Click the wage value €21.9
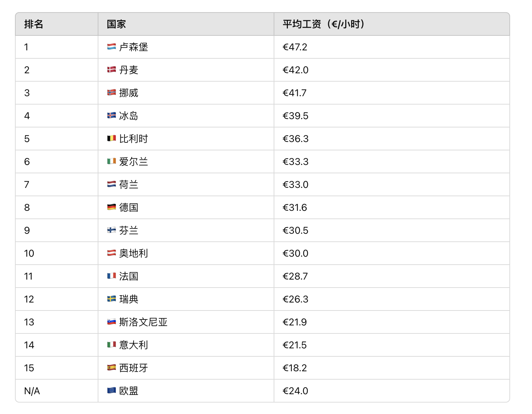Image resolution: width=532 pixels, height=414 pixels. [x=295, y=322]
